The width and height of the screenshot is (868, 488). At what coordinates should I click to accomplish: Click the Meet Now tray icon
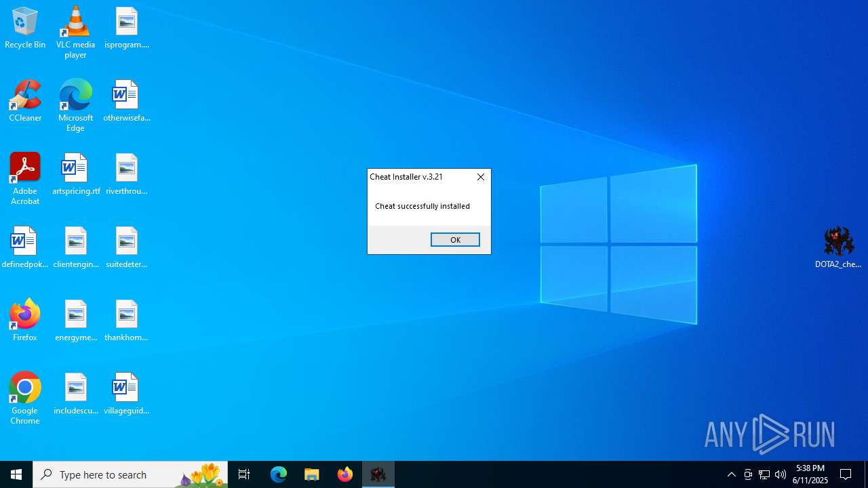coord(748,474)
